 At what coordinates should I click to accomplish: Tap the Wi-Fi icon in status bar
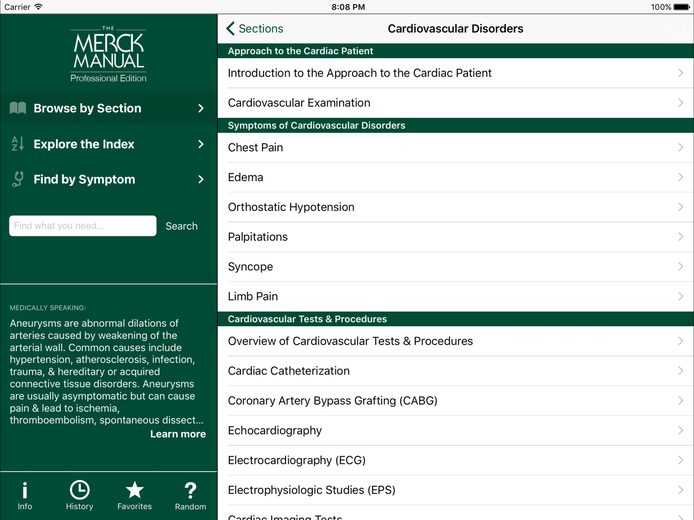pyautogui.click(x=39, y=7)
